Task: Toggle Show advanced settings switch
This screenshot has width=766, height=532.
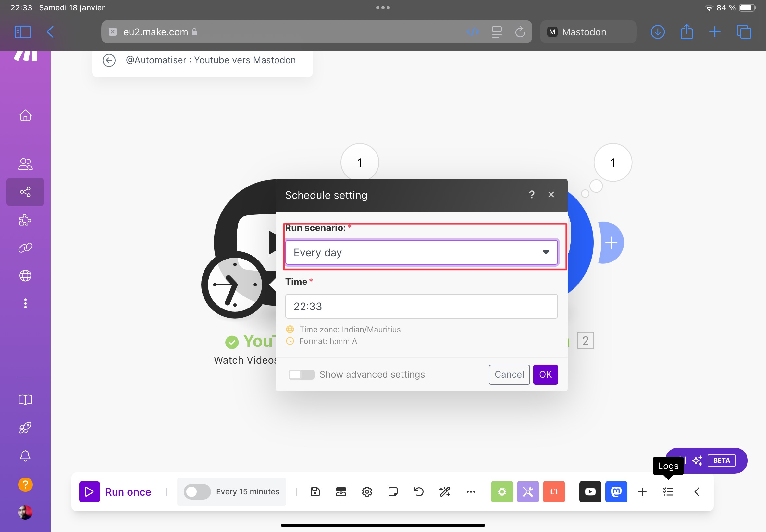Action: tap(300, 374)
